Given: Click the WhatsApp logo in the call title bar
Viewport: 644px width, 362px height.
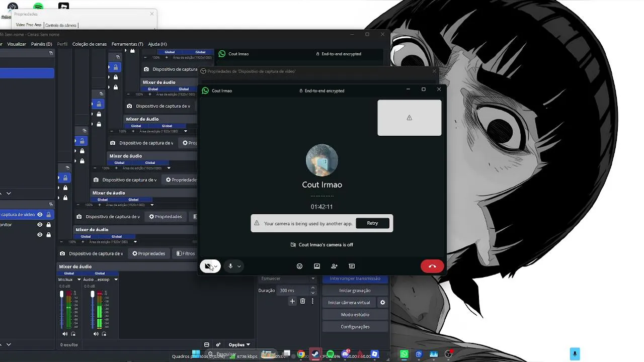Looking at the screenshot, I should point(205,90).
